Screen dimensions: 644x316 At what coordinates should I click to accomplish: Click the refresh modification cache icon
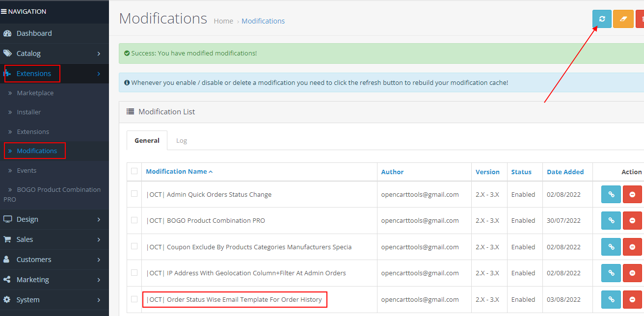[x=602, y=19]
